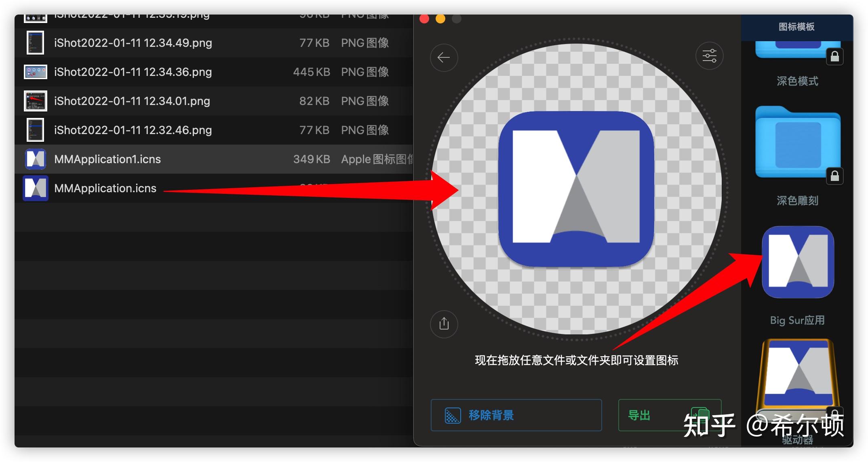
Task: Minimize the icon editor window
Action: pos(440,19)
